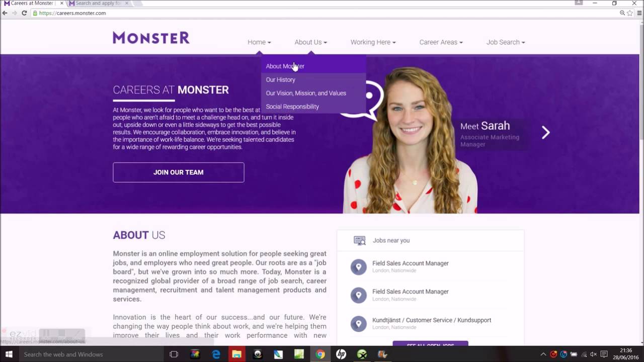Click the Chrome user profile icon

[579, 3]
